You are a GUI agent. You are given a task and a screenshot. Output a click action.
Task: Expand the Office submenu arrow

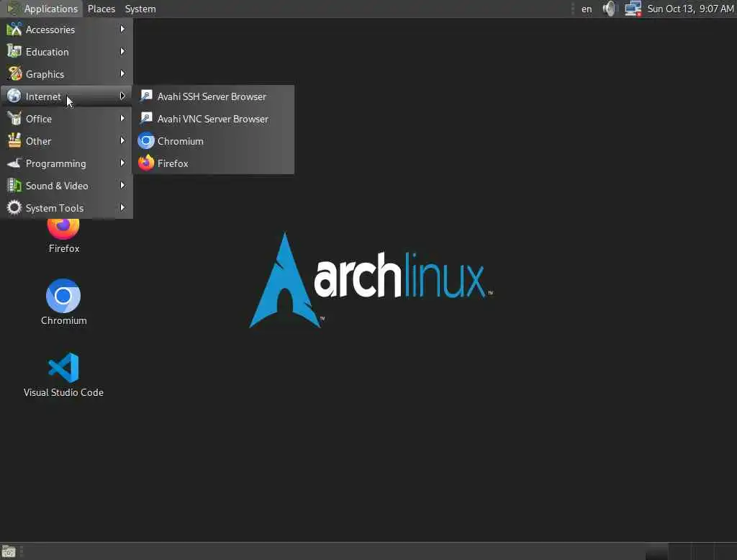point(122,119)
